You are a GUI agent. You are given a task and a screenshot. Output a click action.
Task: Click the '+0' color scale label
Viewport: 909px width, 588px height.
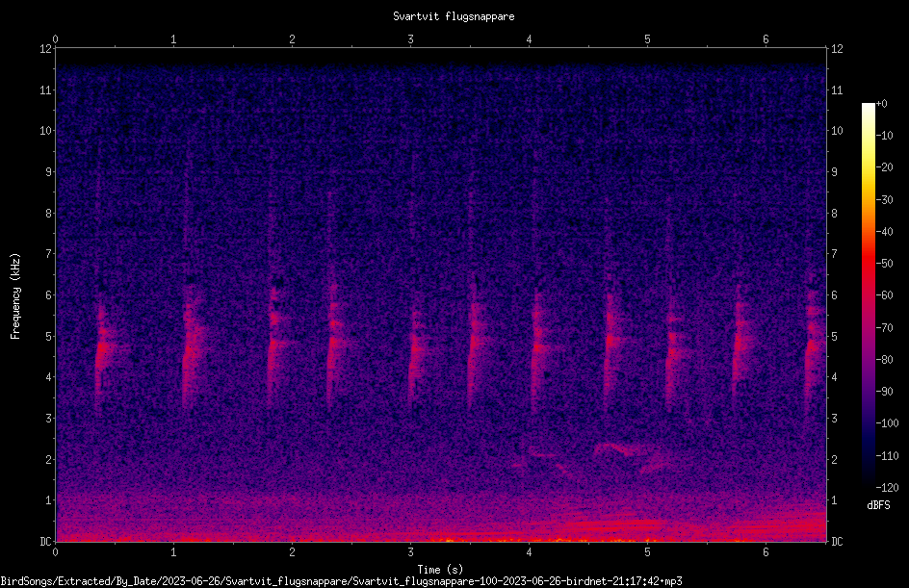[x=881, y=104]
